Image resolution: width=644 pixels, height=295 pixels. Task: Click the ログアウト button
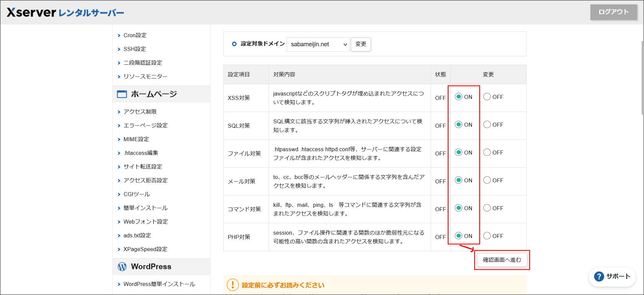pyautogui.click(x=613, y=12)
